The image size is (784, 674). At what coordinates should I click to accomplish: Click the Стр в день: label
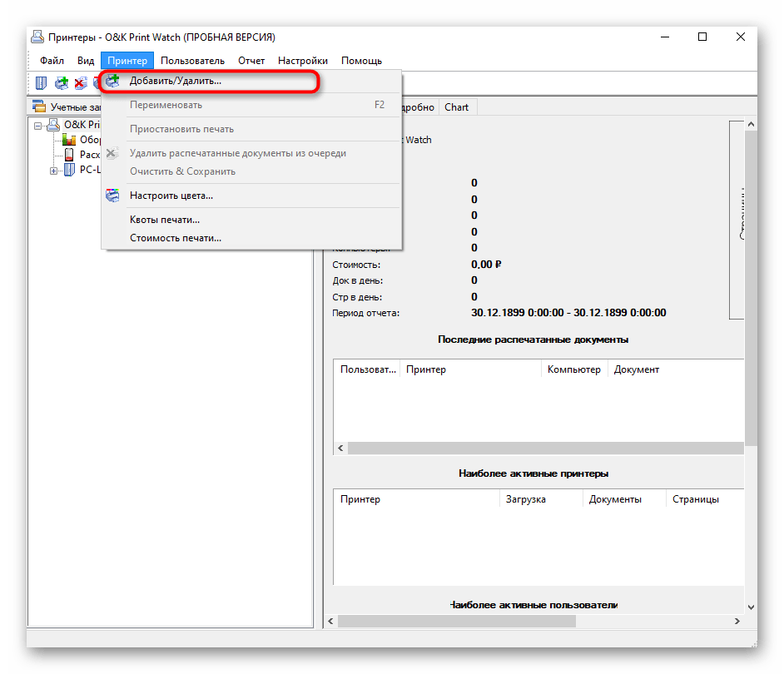pyautogui.click(x=357, y=297)
